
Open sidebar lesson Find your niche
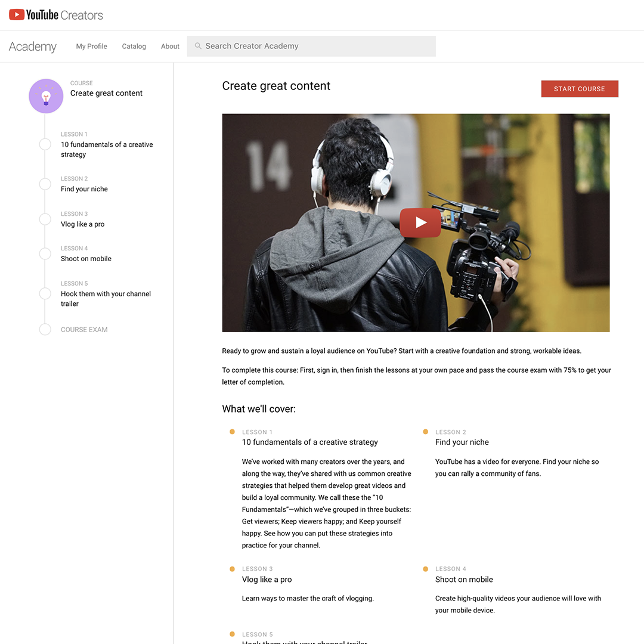coord(84,189)
